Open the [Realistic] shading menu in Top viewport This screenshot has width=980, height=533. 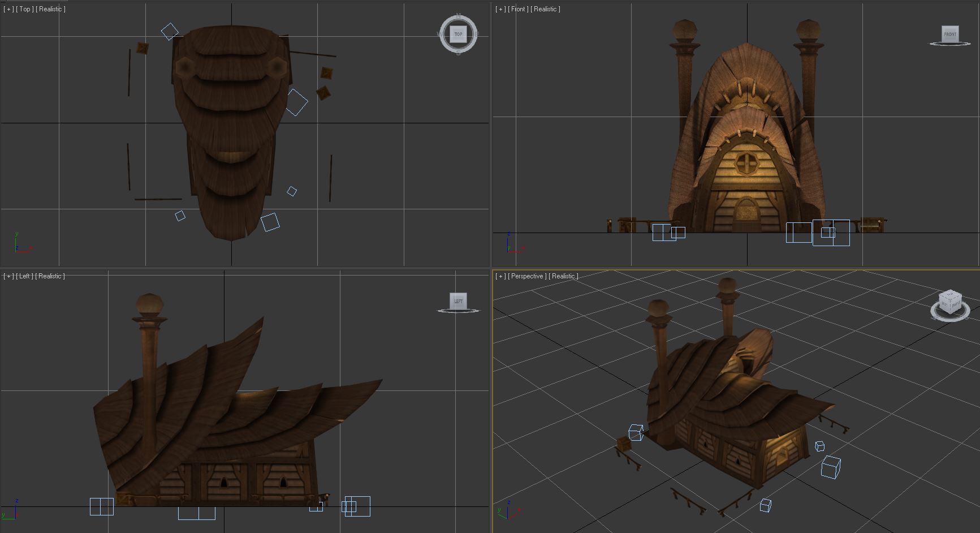pyautogui.click(x=51, y=9)
